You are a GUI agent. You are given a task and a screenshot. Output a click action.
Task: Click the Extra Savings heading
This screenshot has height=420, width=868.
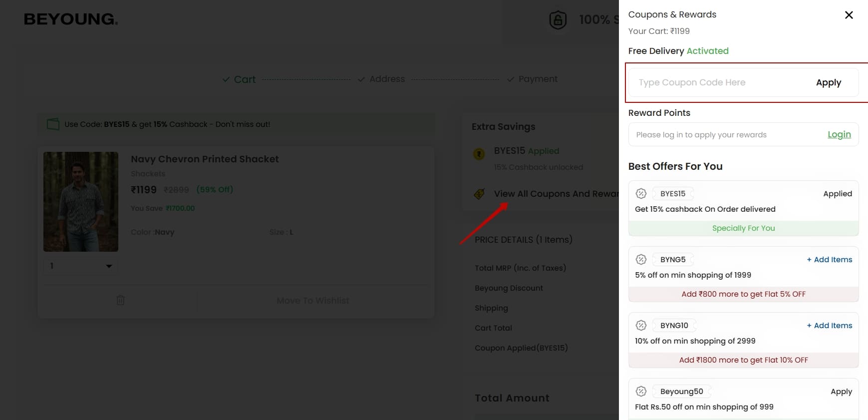(503, 127)
